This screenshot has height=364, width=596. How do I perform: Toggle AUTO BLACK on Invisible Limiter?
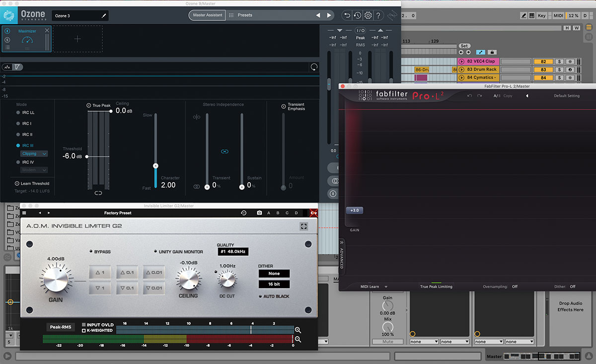[x=261, y=296]
